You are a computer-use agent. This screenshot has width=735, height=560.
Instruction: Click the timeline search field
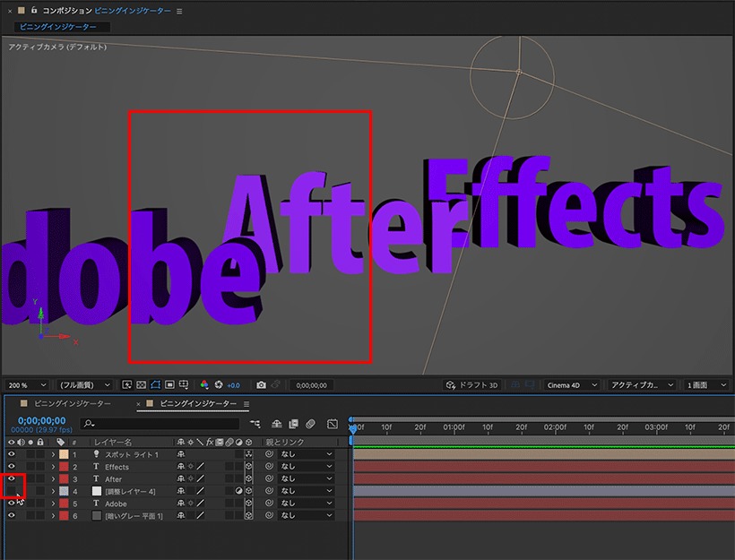click(x=160, y=424)
